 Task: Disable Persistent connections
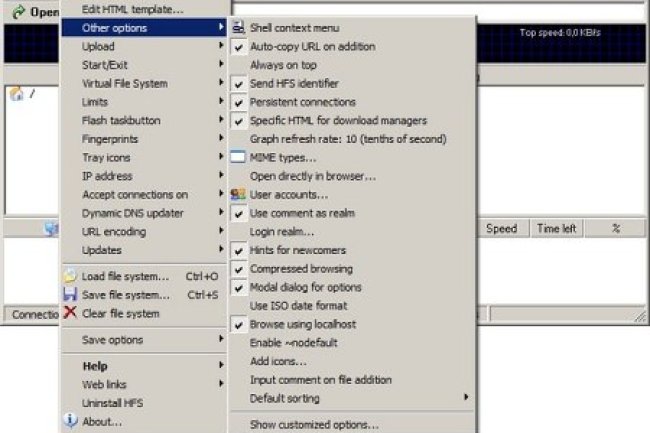(353, 102)
